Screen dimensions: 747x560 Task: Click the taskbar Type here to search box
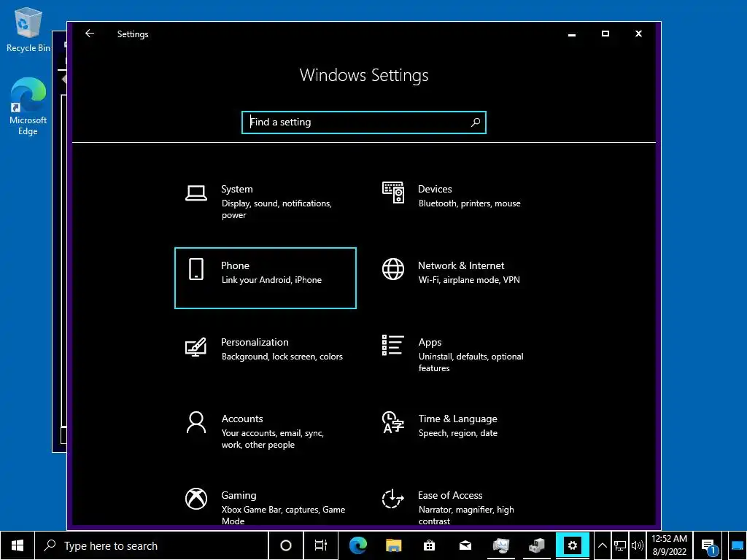(x=152, y=545)
